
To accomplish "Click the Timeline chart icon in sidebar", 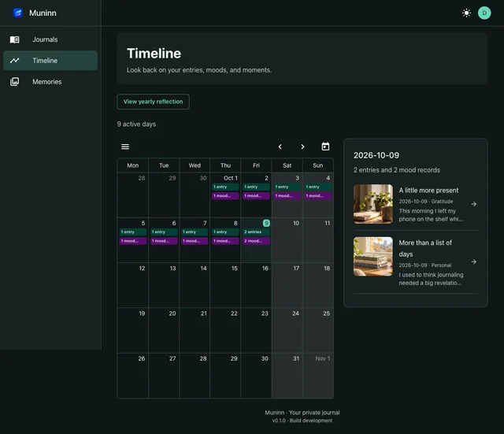I will pos(14,61).
